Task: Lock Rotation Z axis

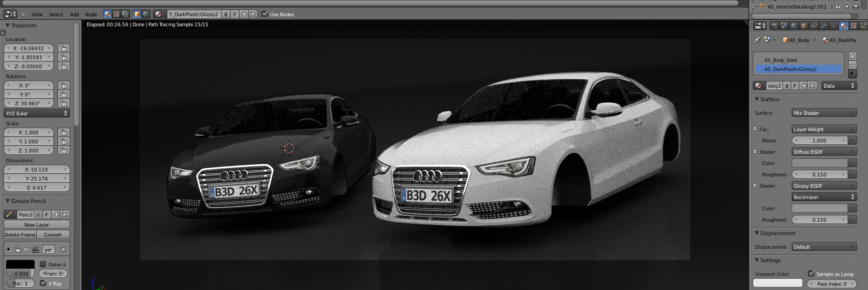Action: 64,104
